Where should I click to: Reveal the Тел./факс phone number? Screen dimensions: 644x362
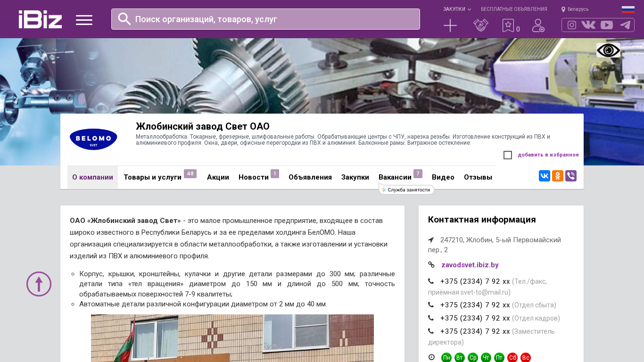pos(475,281)
